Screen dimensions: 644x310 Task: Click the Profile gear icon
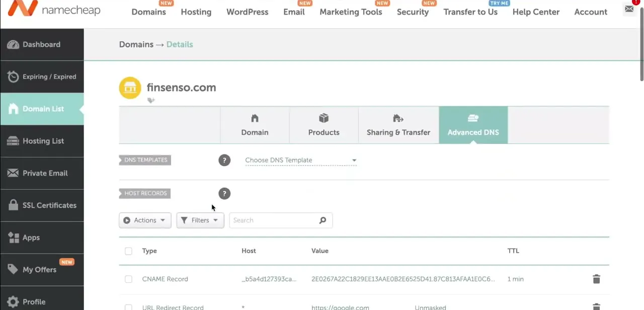point(13,302)
